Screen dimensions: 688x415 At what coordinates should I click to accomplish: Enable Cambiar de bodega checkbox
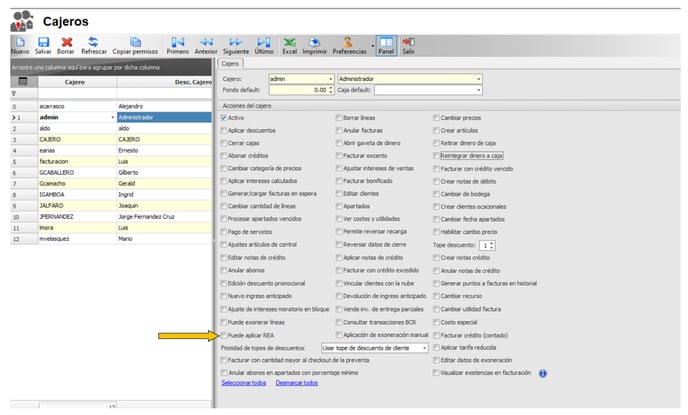[436, 194]
